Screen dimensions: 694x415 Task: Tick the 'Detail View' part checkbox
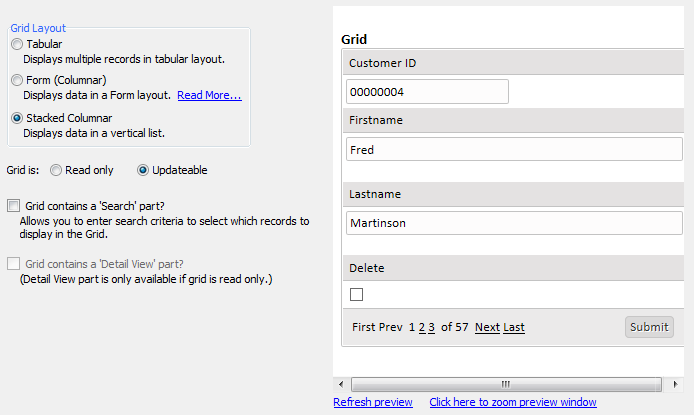13,264
